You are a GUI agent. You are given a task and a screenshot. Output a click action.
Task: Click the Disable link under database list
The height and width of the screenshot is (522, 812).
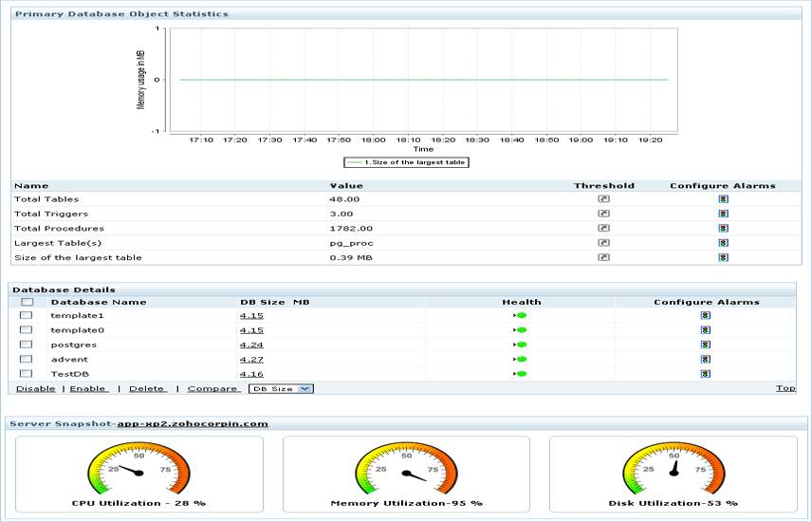(x=36, y=389)
